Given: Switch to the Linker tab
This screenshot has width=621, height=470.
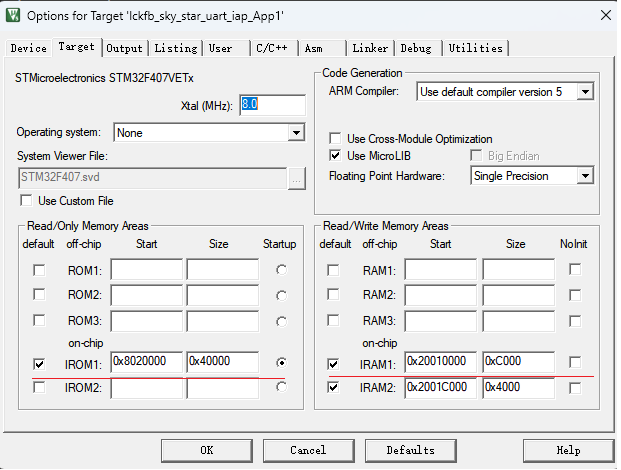Looking at the screenshot, I should [x=370, y=48].
